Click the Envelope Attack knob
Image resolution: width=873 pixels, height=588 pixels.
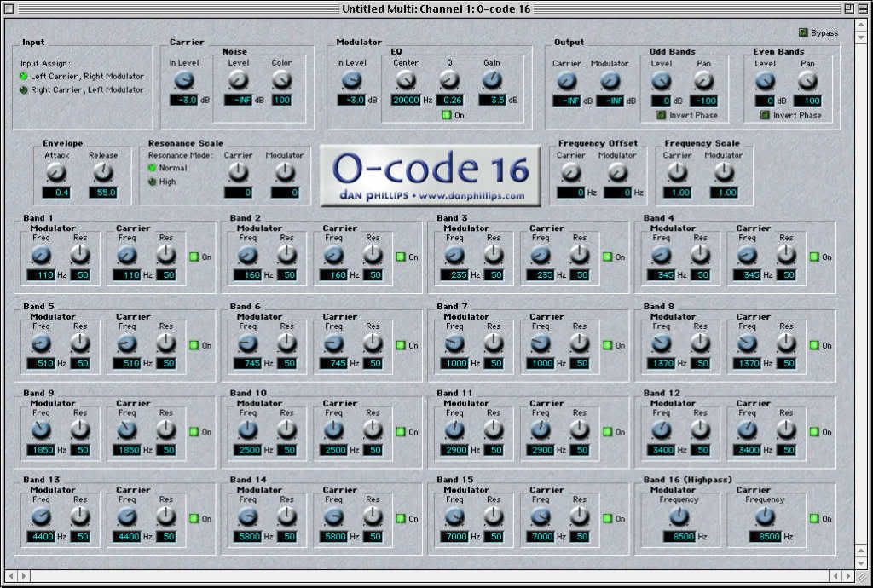coord(56,173)
